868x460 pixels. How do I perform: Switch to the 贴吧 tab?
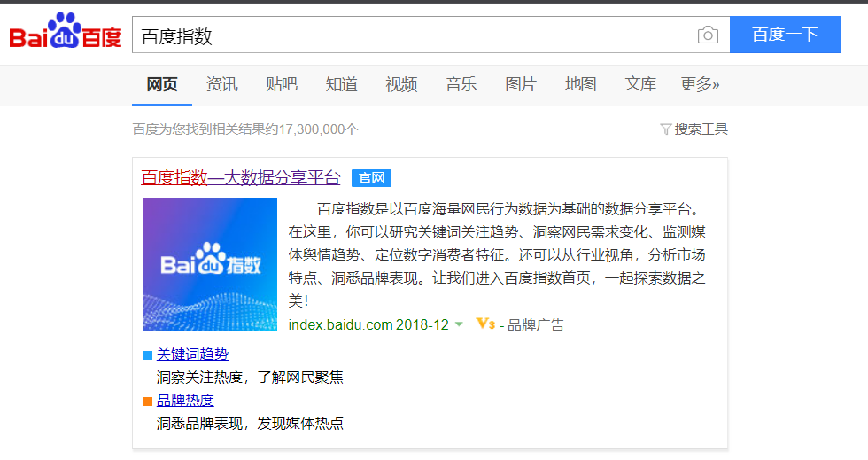282,84
